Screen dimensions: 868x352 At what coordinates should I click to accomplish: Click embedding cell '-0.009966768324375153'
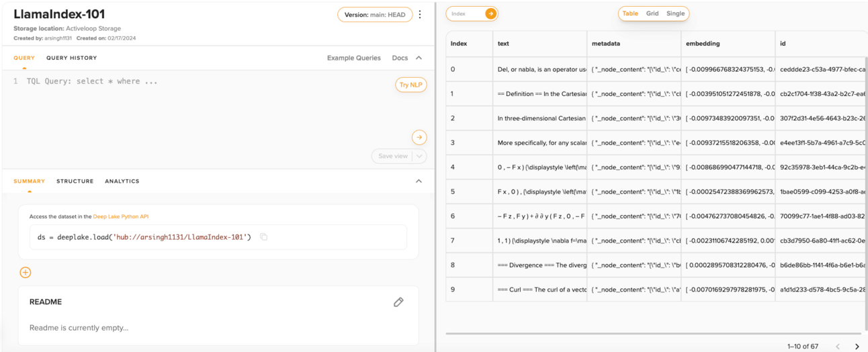pyautogui.click(x=728, y=69)
